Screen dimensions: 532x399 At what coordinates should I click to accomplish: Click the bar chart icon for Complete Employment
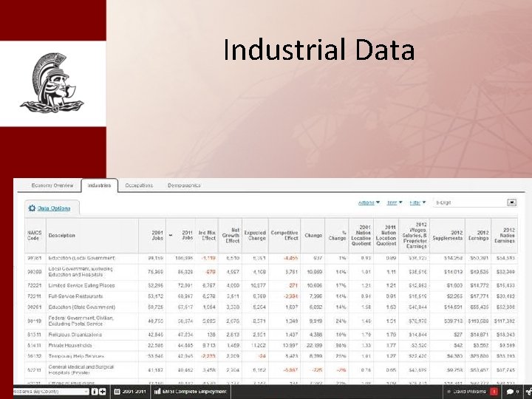click(157, 392)
